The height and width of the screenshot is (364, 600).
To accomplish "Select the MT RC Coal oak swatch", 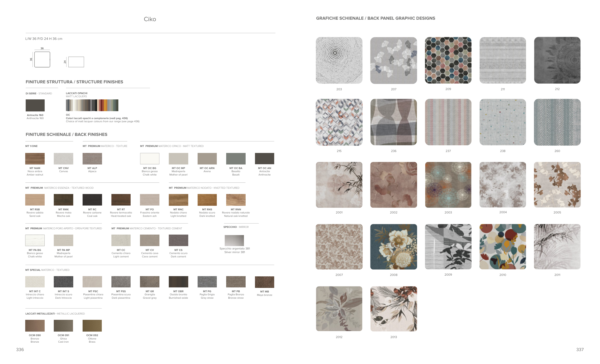I will click(92, 200).
